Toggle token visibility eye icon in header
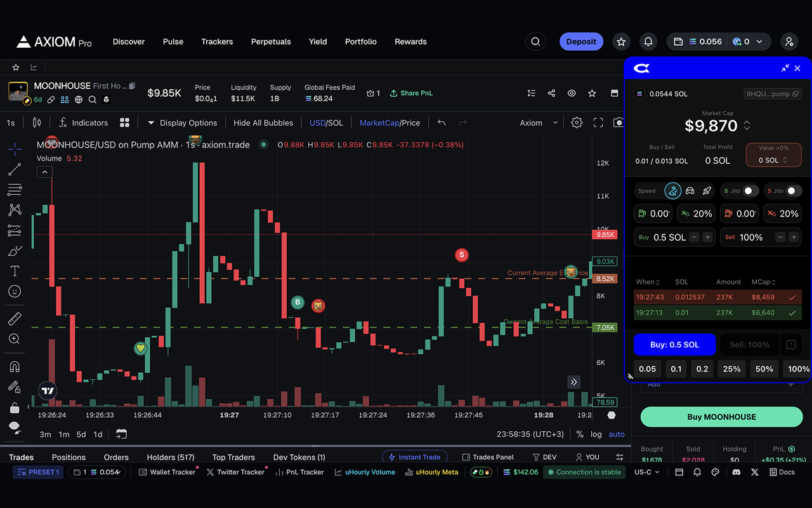Image resolution: width=812 pixels, height=508 pixels. coord(572,93)
